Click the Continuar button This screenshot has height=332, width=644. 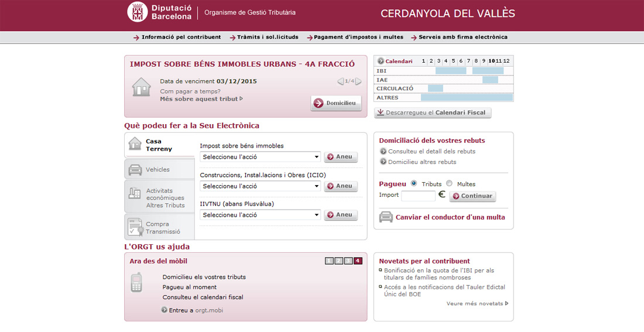click(472, 196)
